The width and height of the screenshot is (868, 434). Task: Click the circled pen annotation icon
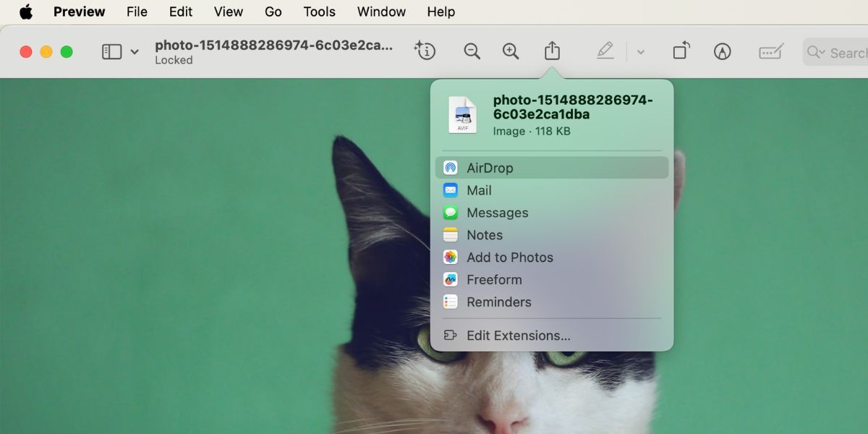pyautogui.click(x=722, y=51)
